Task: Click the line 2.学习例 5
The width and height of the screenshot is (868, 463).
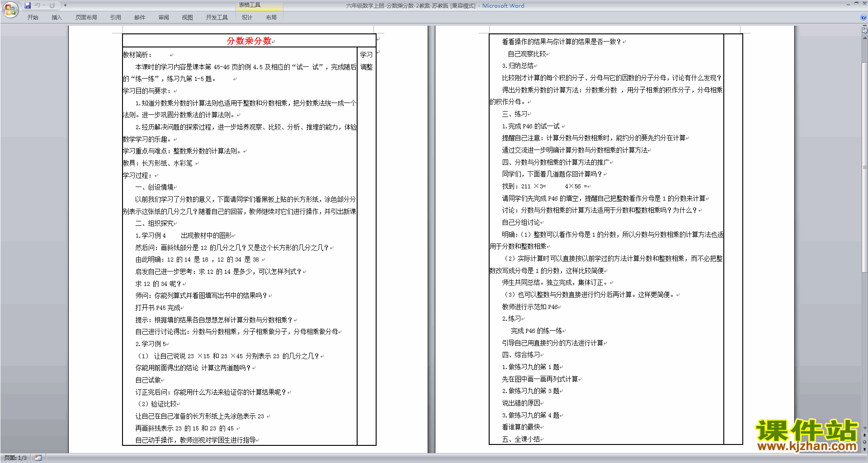Action: (151, 344)
